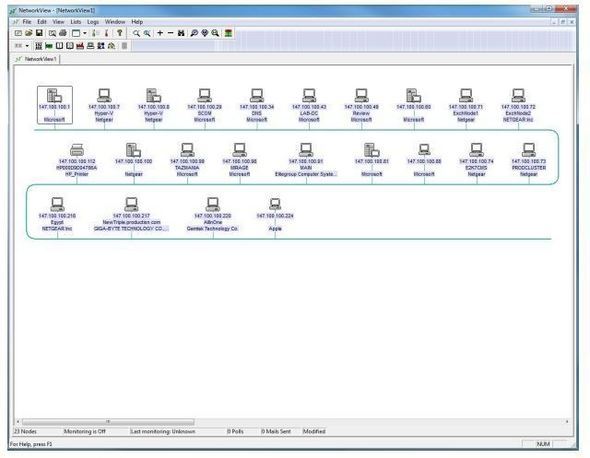Click the horizontal scrollbar thumb
The image size is (590, 458).
tap(108, 421)
